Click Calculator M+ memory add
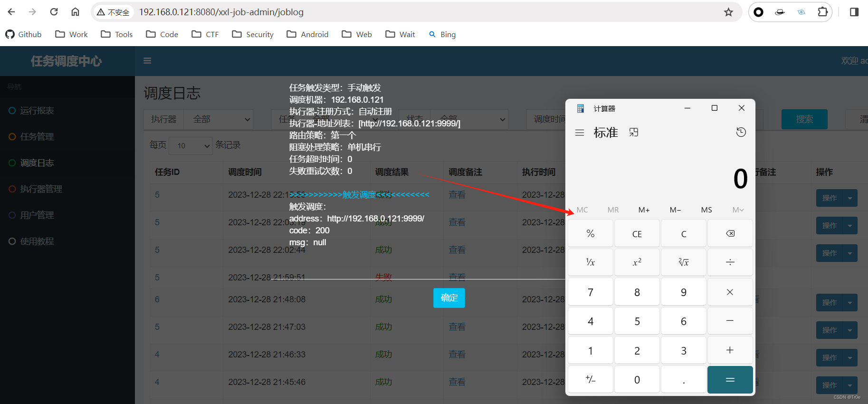Viewport: 868px width, 404px height. point(644,210)
